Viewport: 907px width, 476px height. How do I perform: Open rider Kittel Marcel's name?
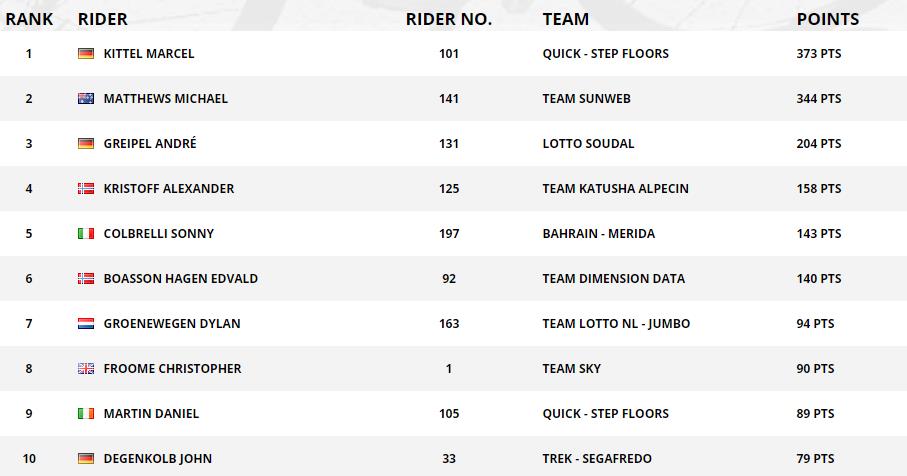(x=149, y=54)
